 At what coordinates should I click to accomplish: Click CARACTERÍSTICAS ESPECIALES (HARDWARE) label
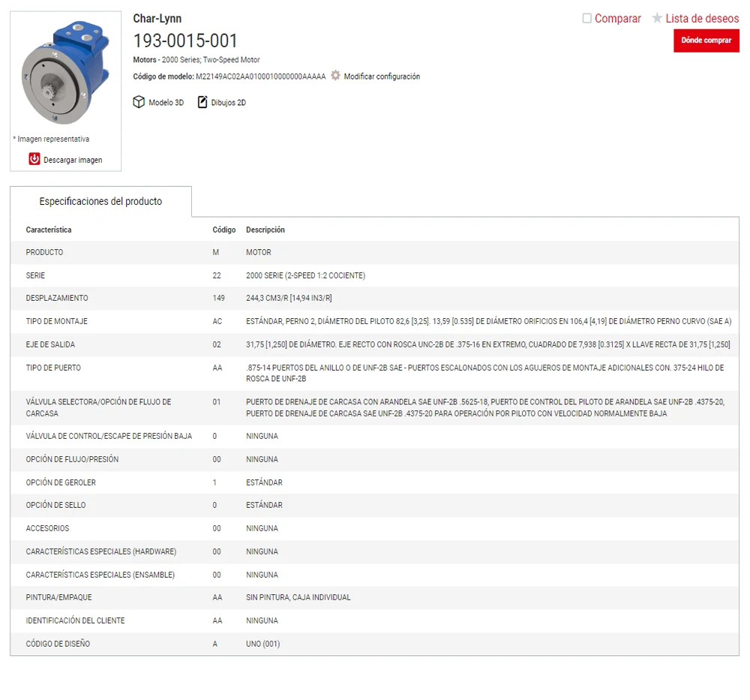tap(101, 551)
